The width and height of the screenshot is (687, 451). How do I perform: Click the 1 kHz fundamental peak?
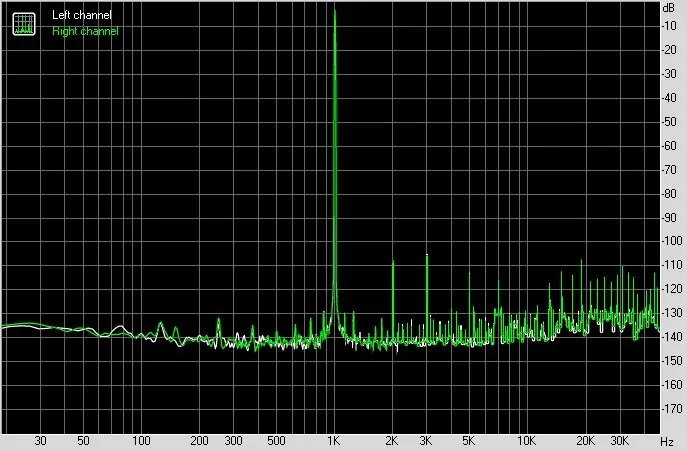click(x=335, y=167)
